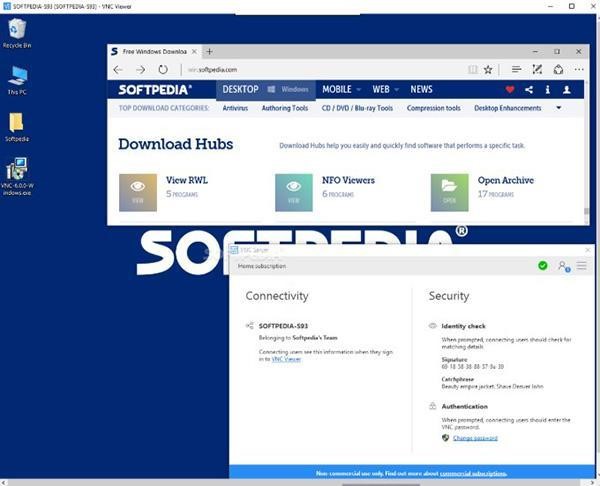Click the SOFTPEDIA-593 computer name
Image resolution: width=600 pixels, height=486 pixels.
pos(283,326)
